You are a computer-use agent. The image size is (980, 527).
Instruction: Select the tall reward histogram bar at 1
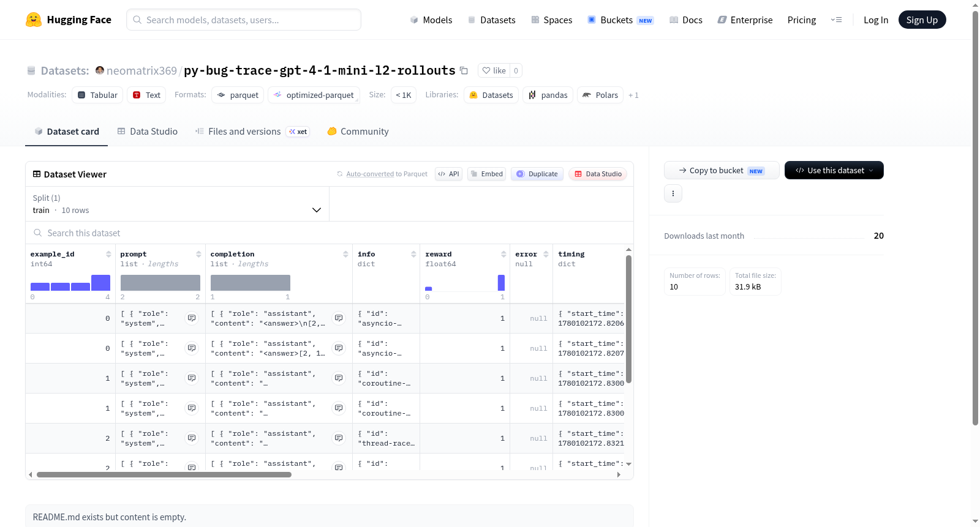coord(501,282)
